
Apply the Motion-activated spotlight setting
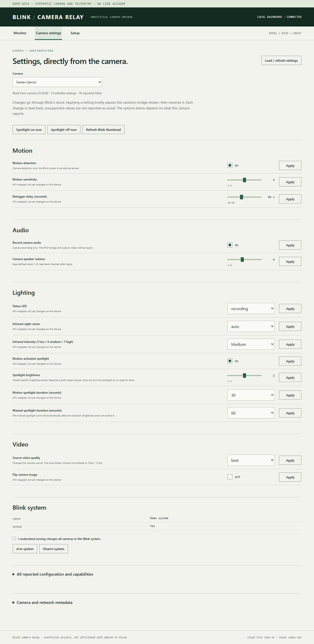[x=290, y=361]
